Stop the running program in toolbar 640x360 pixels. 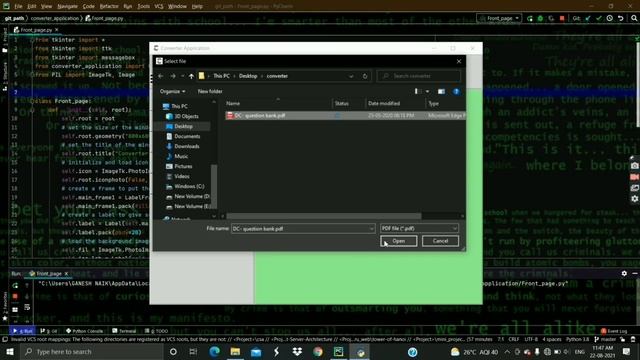coord(562,18)
